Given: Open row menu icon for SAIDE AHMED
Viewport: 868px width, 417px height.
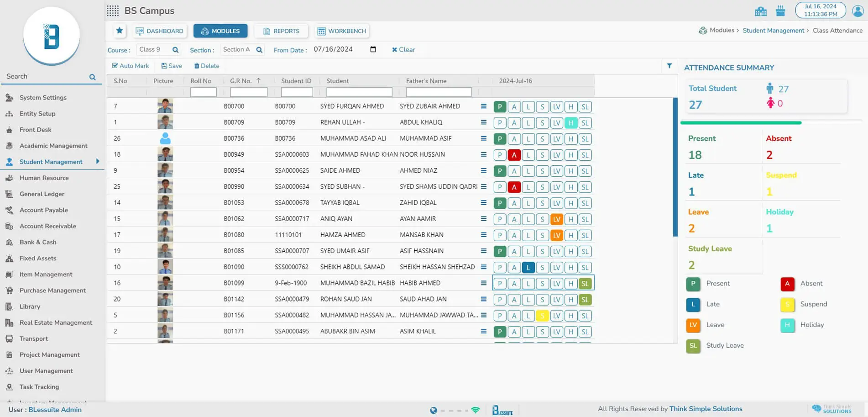Looking at the screenshot, I should click(x=483, y=170).
